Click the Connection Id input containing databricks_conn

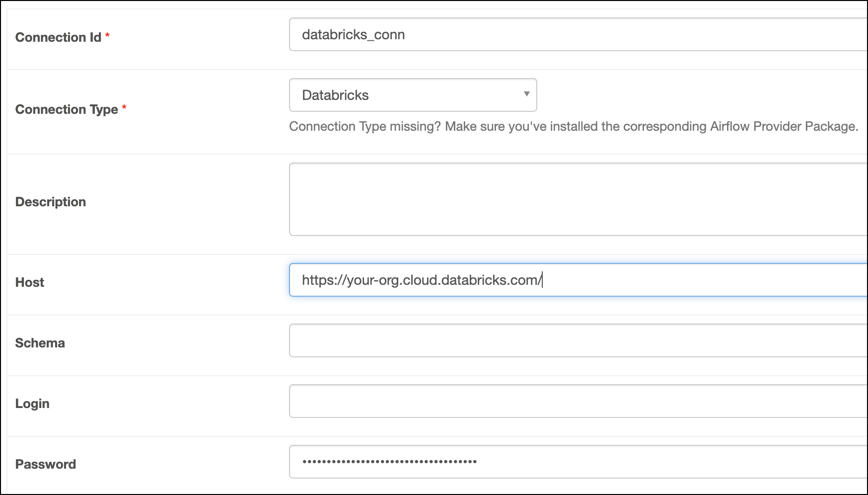point(447,34)
